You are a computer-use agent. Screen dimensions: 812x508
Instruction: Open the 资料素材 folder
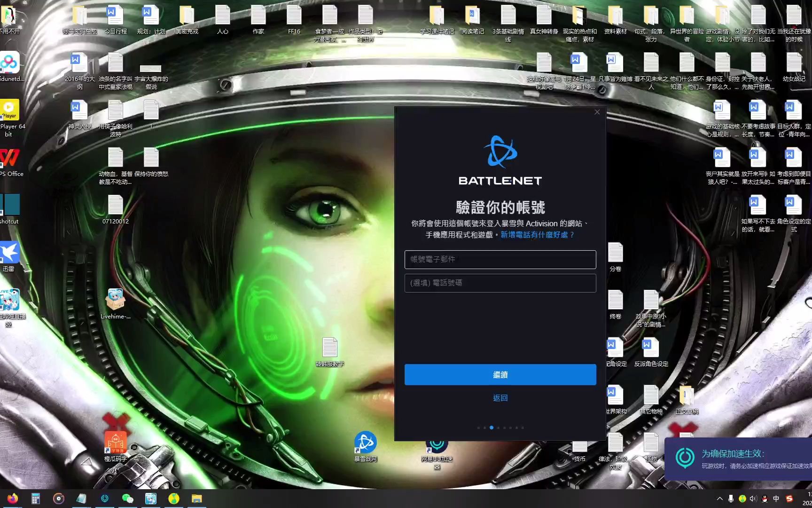coord(616,20)
